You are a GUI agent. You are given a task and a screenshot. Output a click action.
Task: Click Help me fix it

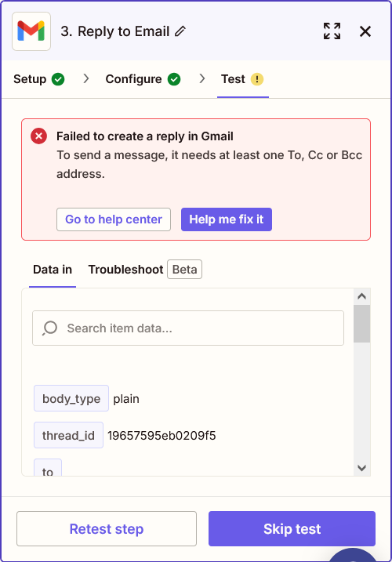(x=227, y=219)
